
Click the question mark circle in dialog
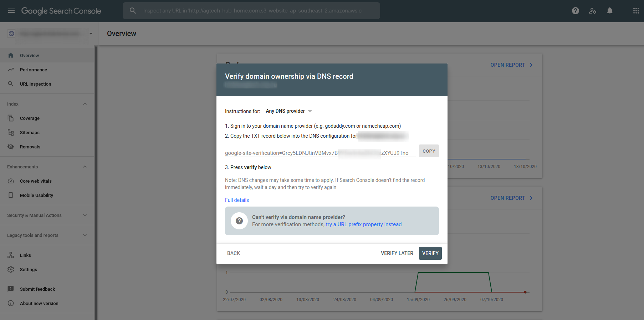[x=239, y=221]
